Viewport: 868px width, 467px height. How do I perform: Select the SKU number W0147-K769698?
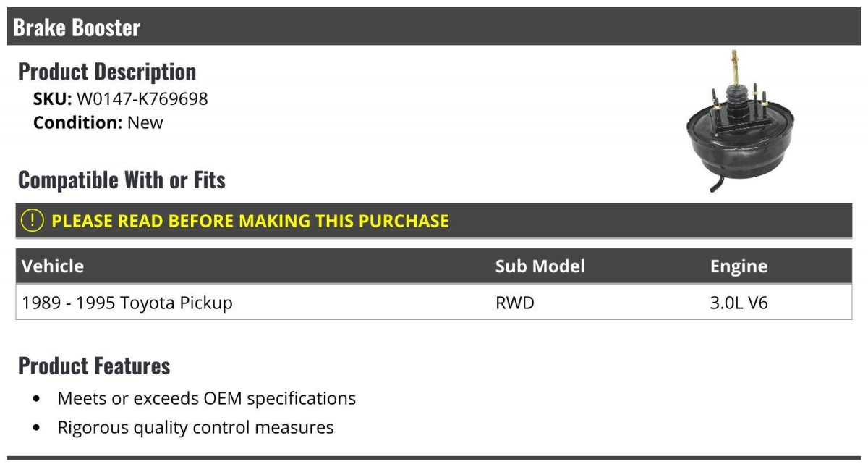click(x=142, y=99)
